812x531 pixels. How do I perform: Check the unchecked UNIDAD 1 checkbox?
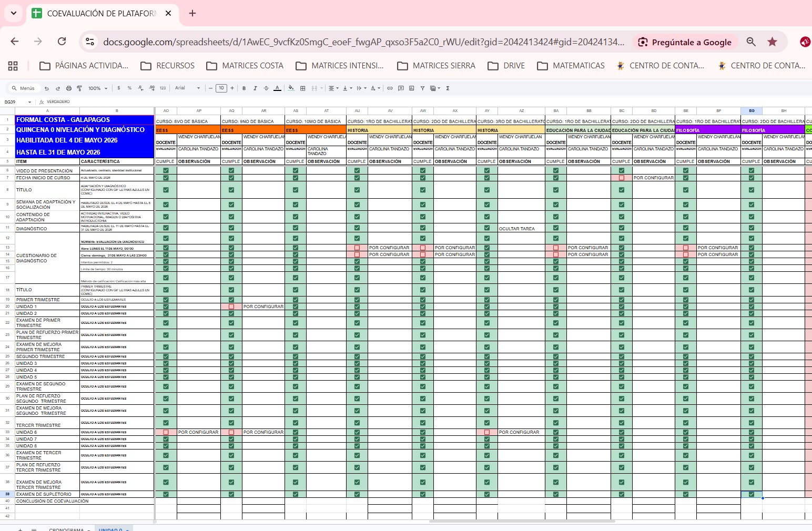pos(231,307)
